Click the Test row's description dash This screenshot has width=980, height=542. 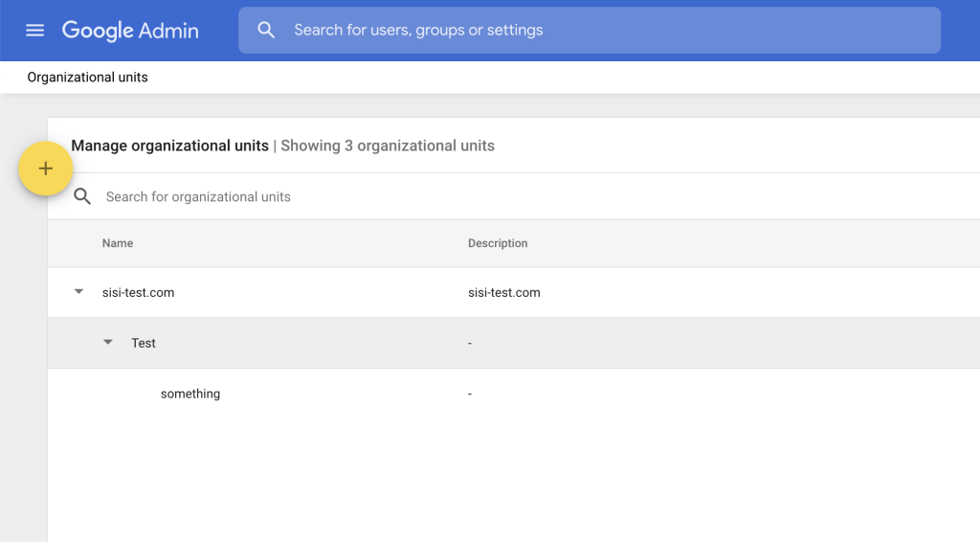(470, 343)
